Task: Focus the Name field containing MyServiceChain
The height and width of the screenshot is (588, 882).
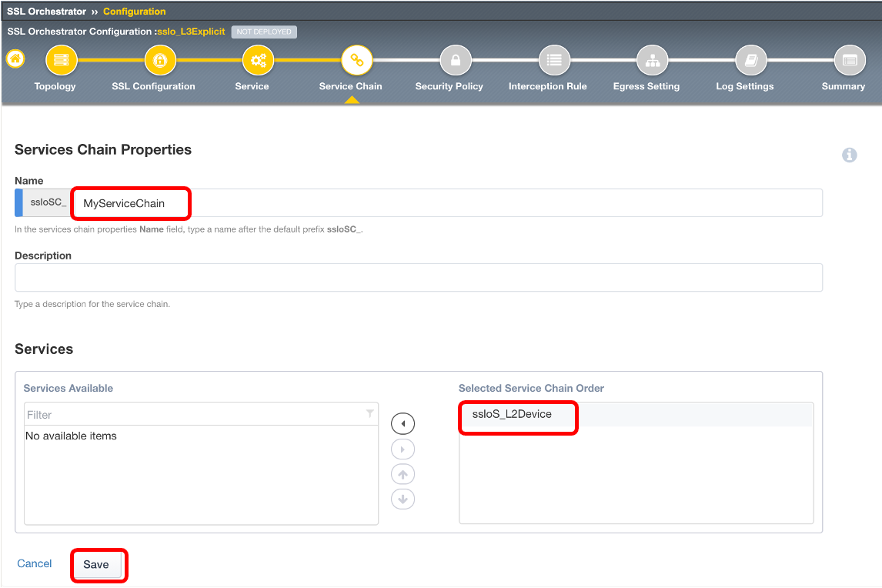Action: pos(447,203)
